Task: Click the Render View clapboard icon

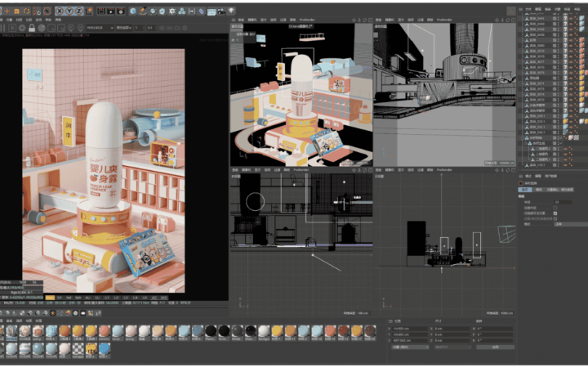Action: click(101, 11)
